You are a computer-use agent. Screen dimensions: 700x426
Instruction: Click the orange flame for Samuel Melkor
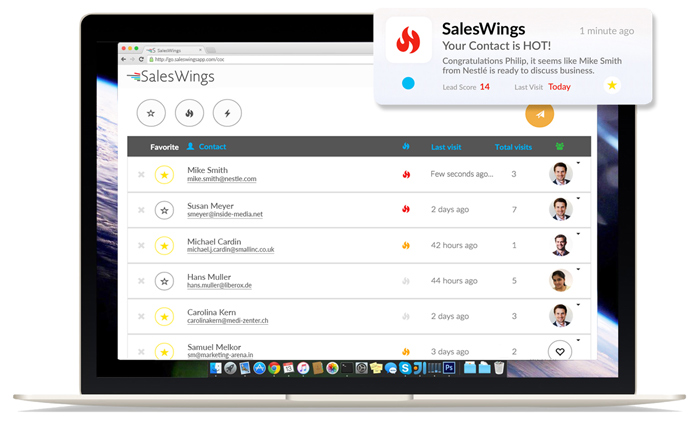[x=406, y=351]
